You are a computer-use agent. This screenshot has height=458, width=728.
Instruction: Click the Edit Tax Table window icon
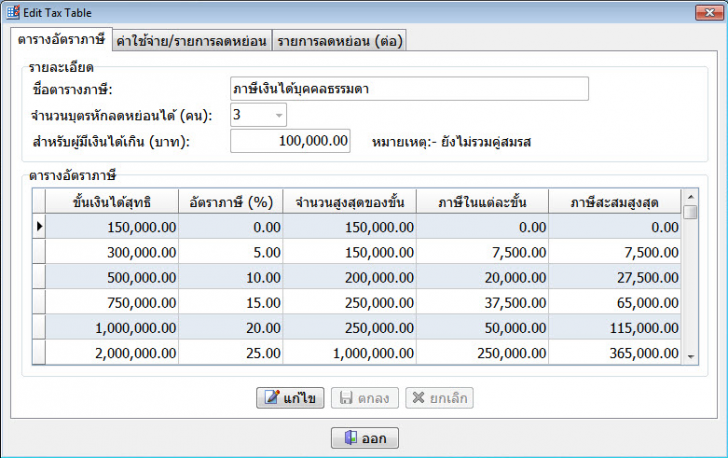coord(13,13)
